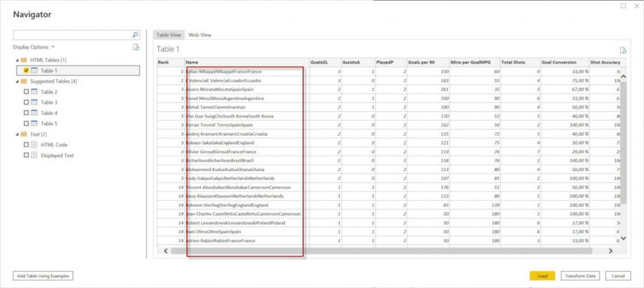Uncheck the Table 1 checkbox
The height and width of the screenshot is (288, 644).
click(26, 70)
